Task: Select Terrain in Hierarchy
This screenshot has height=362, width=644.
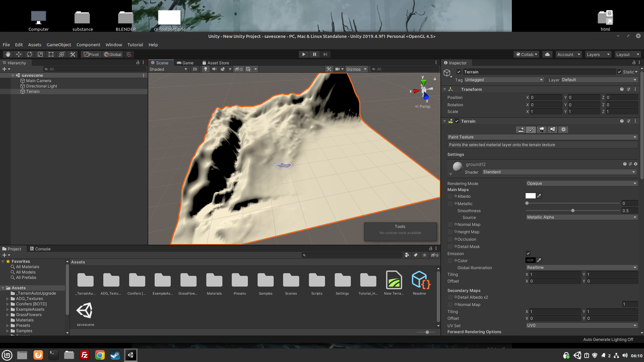Action: (x=33, y=92)
